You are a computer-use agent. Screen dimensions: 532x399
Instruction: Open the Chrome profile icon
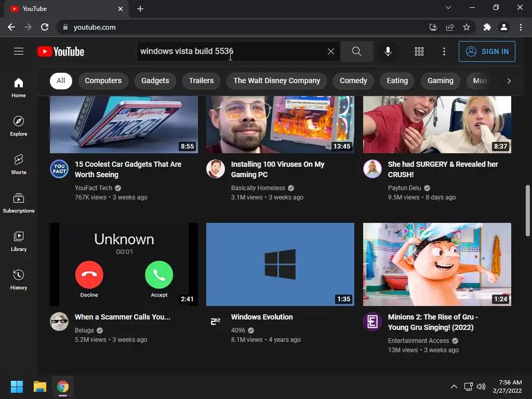click(x=504, y=27)
